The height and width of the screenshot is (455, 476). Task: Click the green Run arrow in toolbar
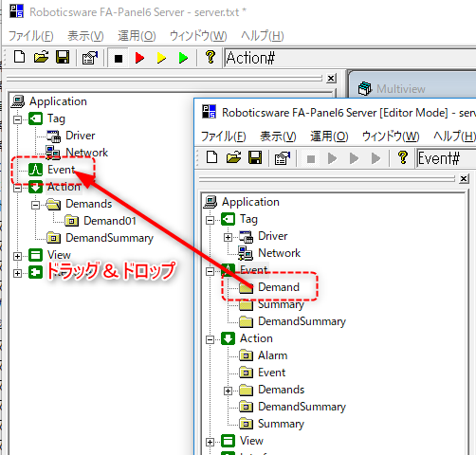pos(183,58)
